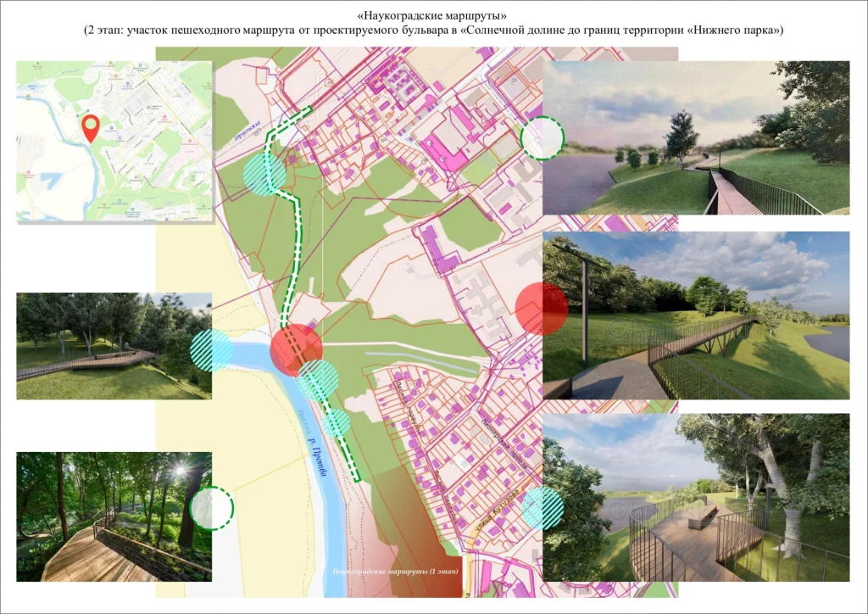
Task: Click the "Наукоградские маршруты (1 этап)" map label
Action: point(395,572)
